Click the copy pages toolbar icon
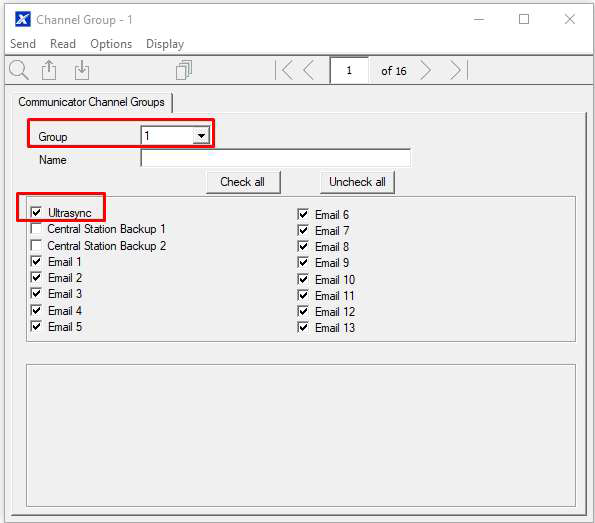Screen dimensions: 595x523 pos(184,70)
